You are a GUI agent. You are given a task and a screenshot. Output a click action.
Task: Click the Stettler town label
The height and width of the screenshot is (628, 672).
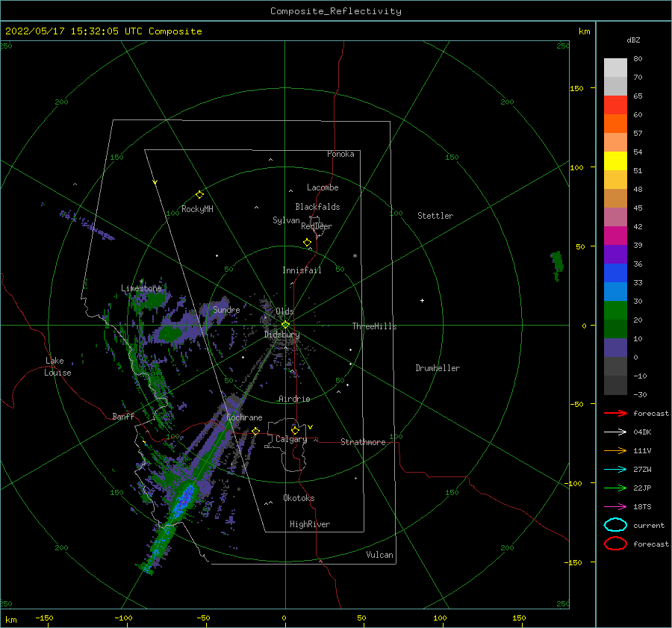(x=435, y=216)
